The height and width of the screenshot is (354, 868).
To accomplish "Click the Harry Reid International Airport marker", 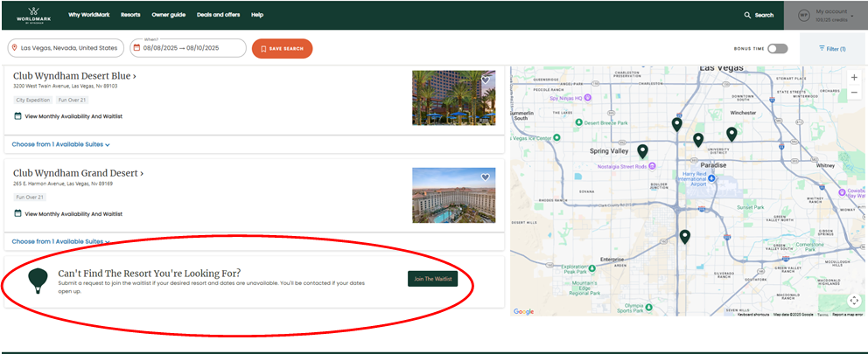I will click(712, 178).
